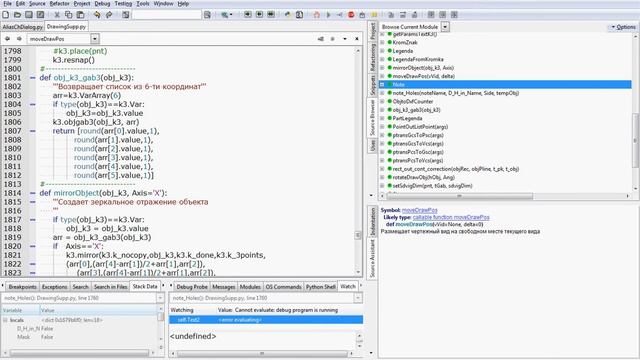Switch to the Debug Probe tab
640x360 pixels.
pos(192,287)
